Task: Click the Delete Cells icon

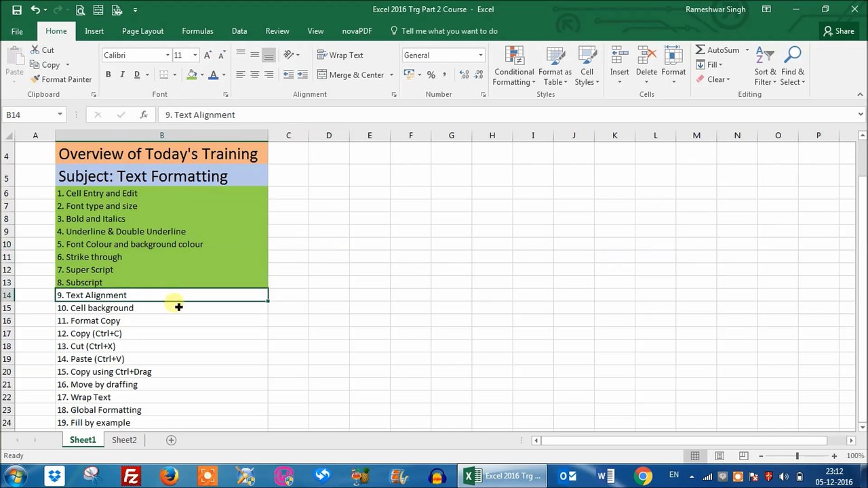Action: click(x=646, y=56)
